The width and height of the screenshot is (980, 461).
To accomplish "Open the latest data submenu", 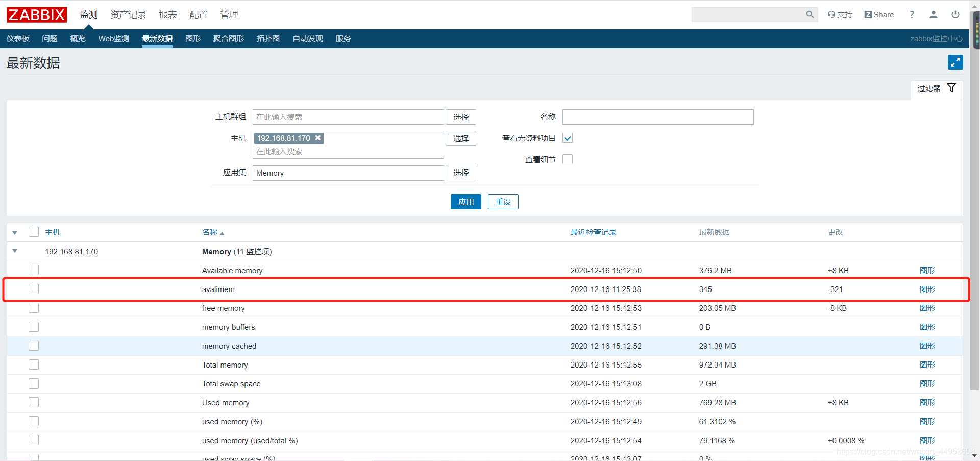I will (x=157, y=39).
